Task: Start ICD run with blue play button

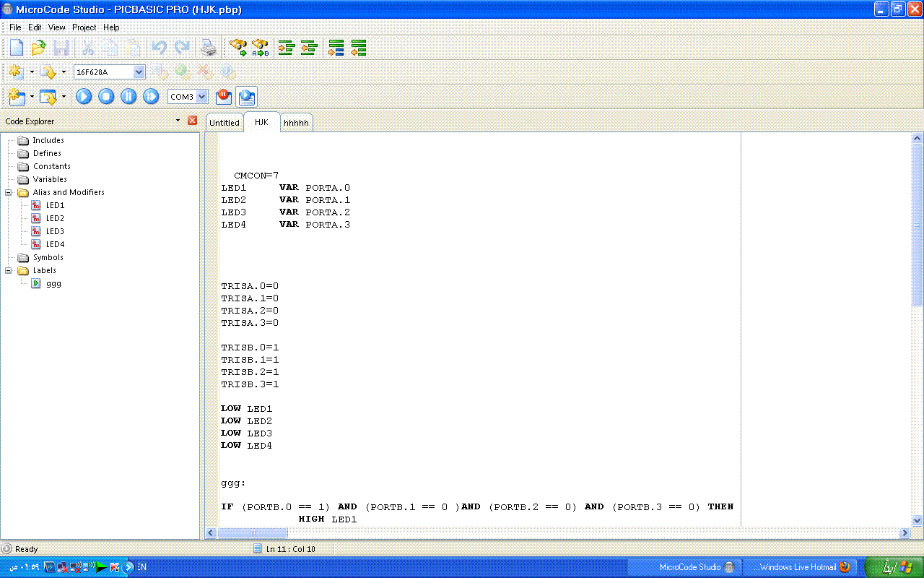Action: click(84, 96)
